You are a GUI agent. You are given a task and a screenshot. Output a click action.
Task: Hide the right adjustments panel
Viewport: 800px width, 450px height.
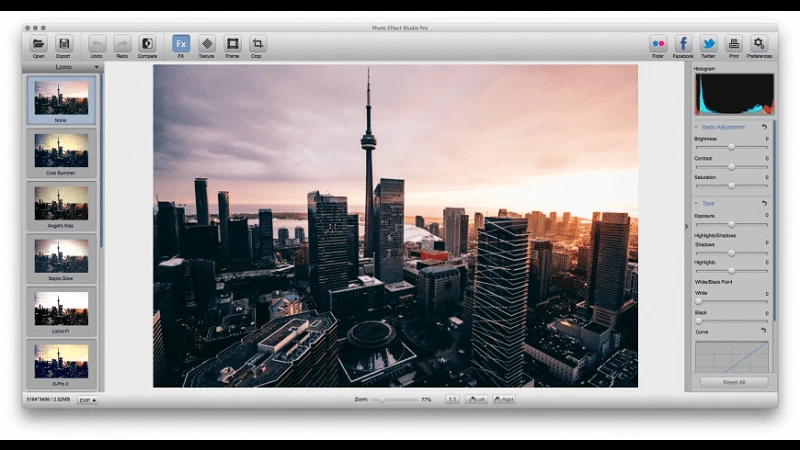click(686, 226)
